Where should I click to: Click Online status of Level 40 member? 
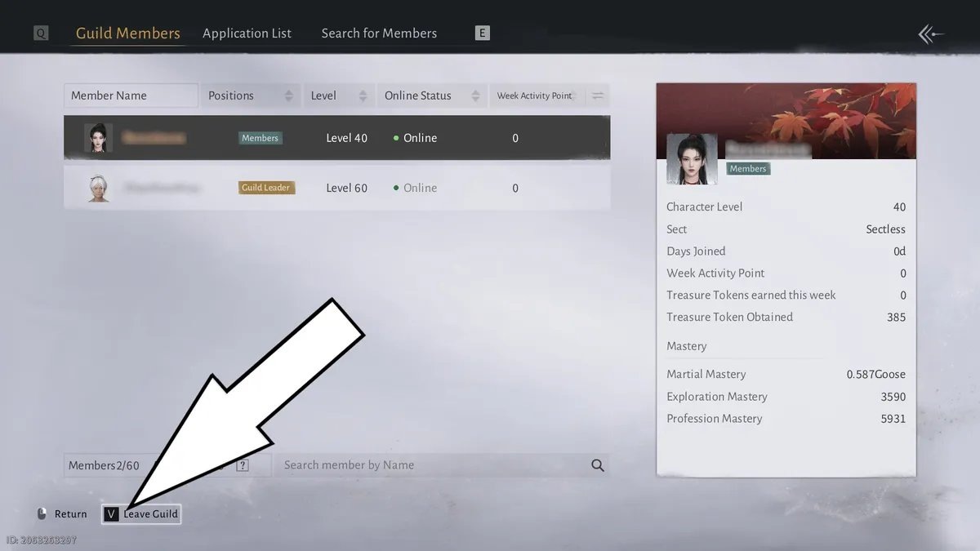pyautogui.click(x=415, y=138)
